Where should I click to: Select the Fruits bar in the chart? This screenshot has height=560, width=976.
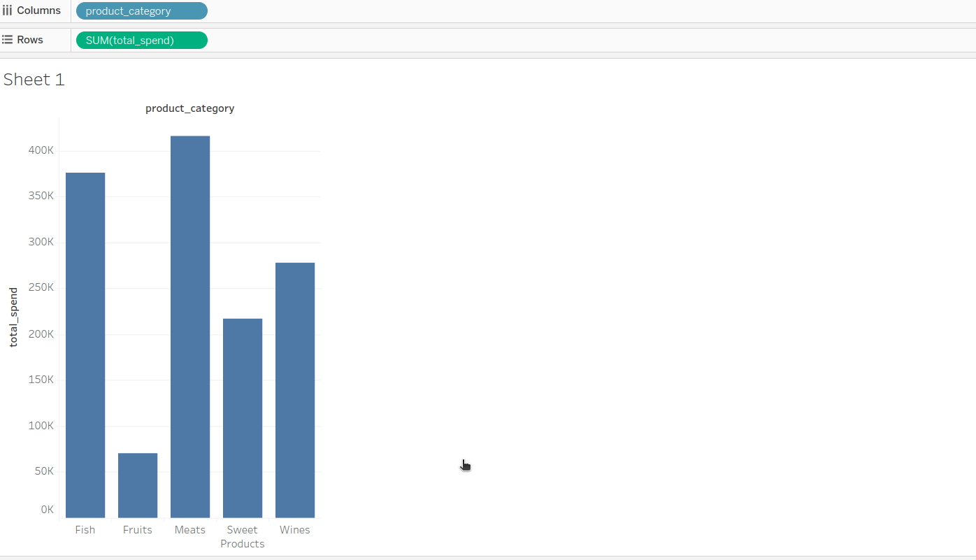[138, 486]
